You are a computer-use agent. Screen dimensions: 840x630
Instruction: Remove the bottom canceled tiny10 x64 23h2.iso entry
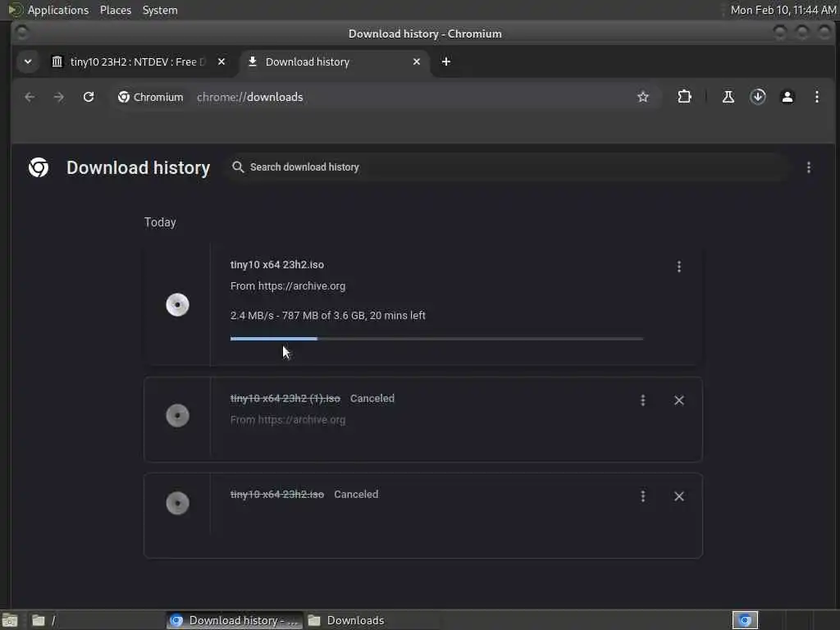click(678, 496)
